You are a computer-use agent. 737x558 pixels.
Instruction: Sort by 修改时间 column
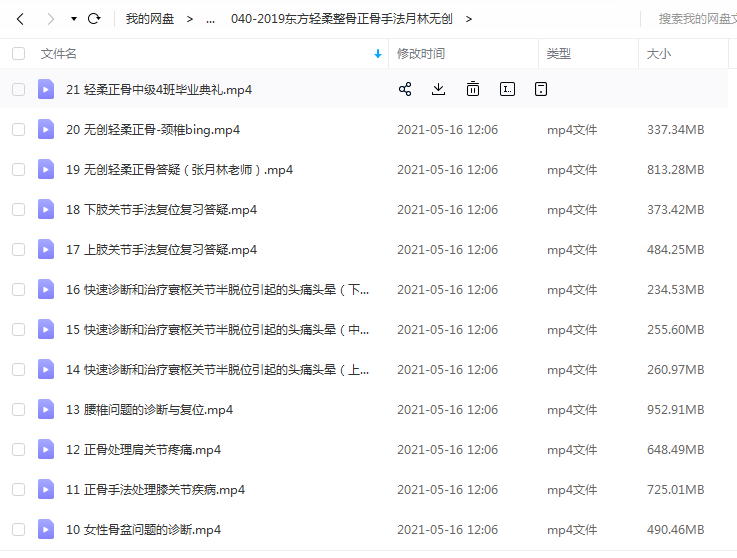421,54
